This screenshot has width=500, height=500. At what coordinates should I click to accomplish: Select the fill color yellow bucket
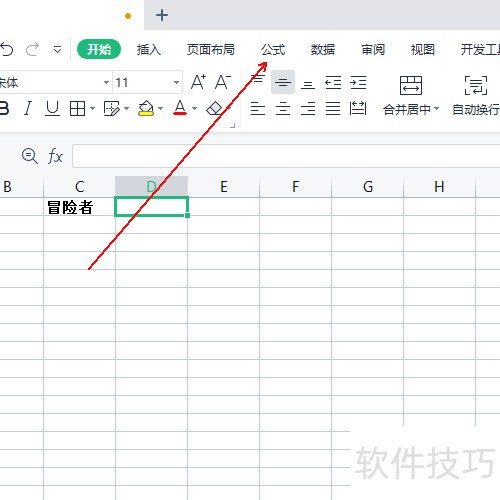pos(146,108)
